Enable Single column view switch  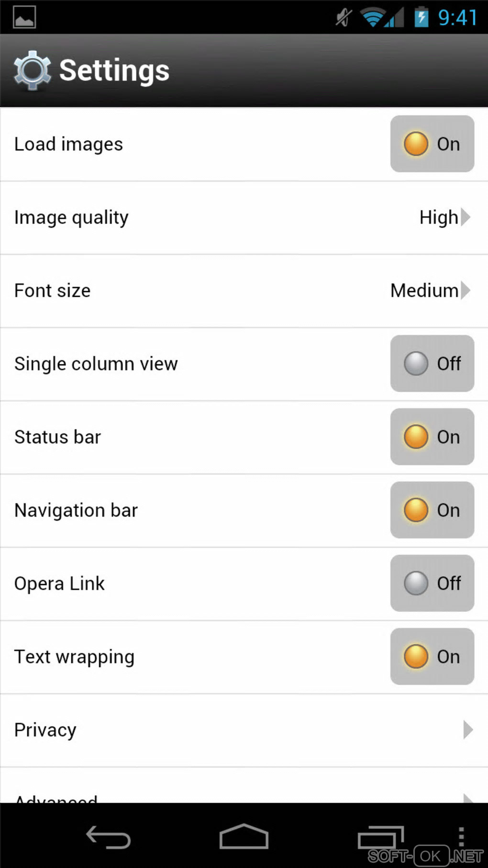click(432, 363)
